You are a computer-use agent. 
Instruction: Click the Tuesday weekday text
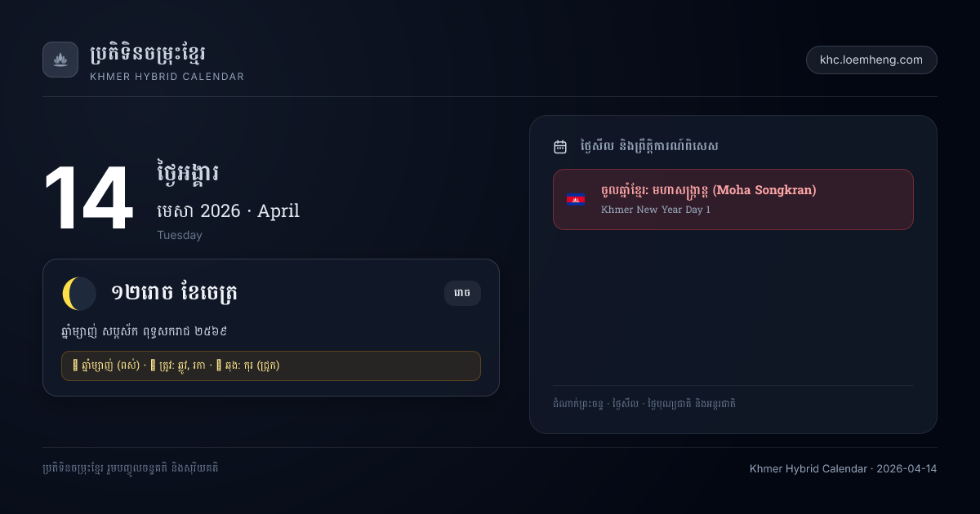(x=180, y=235)
